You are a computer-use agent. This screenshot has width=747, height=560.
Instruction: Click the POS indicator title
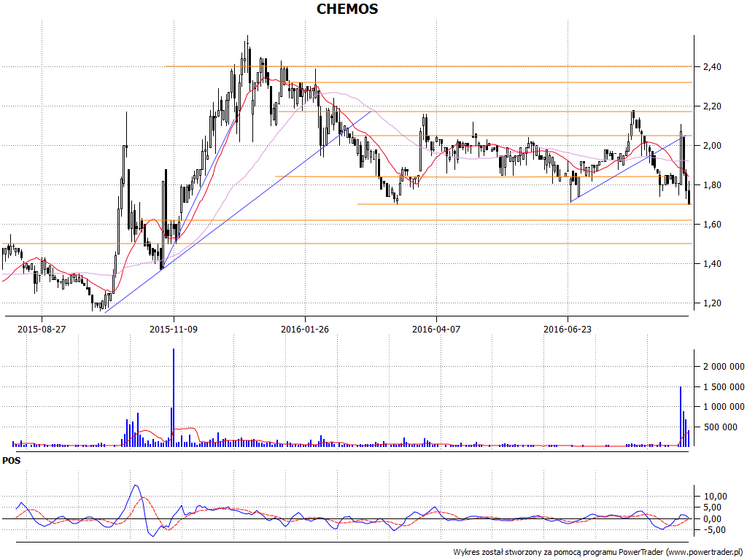pos(12,461)
